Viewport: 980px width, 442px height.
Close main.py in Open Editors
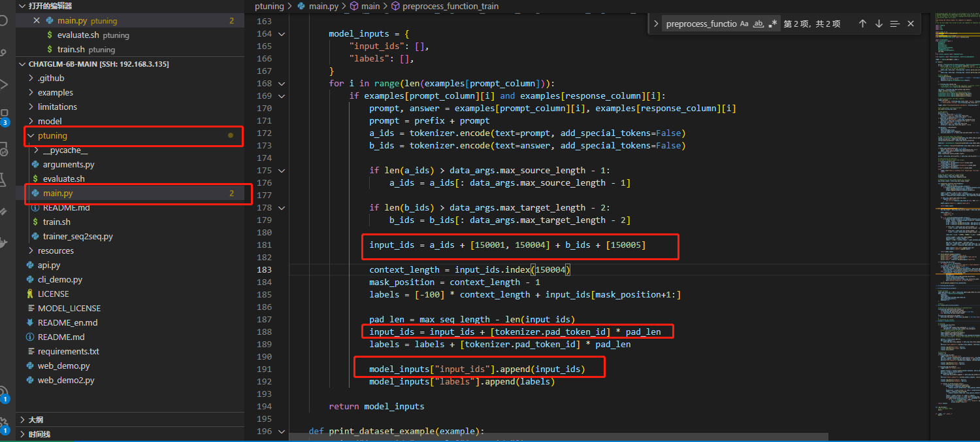pyautogui.click(x=37, y=20)
